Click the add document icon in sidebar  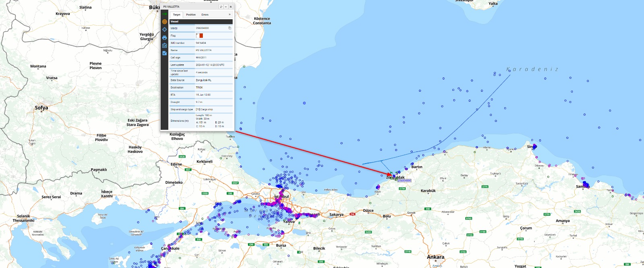coord(164,53)
